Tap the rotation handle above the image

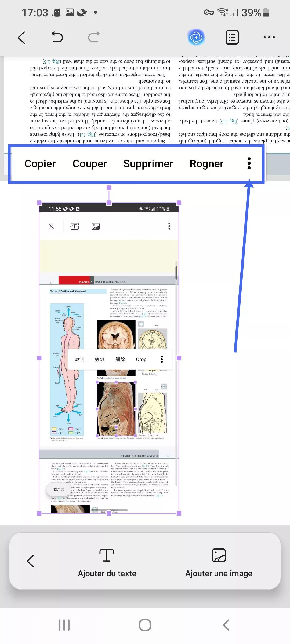coord(109,188)
